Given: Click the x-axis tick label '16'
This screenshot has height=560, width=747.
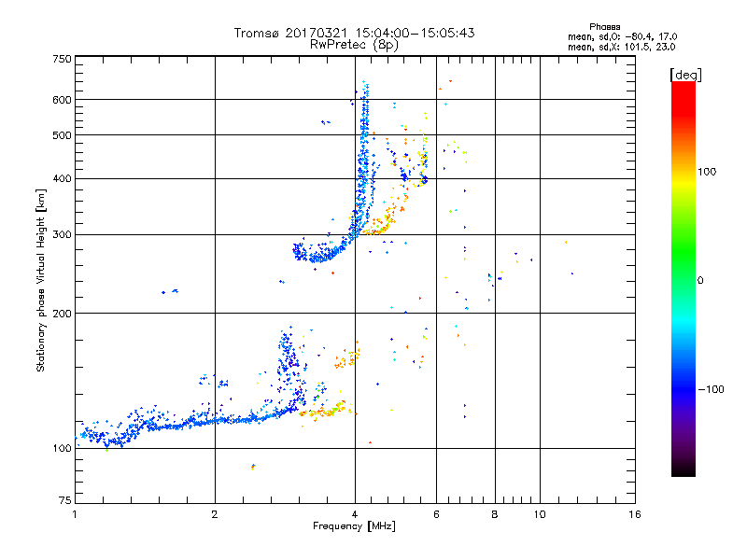Looking at the screenshot, I should [x=635, y=514].
